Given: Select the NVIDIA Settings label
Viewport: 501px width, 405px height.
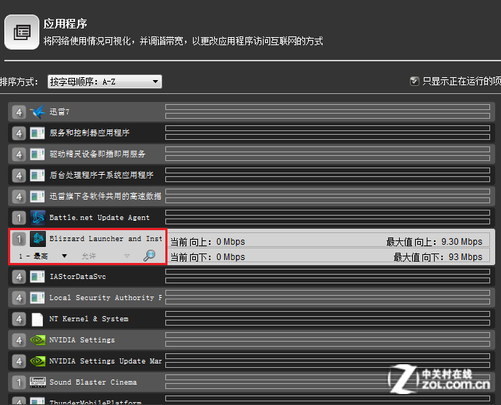Looking at the screenshot, I should coord(82,340).
